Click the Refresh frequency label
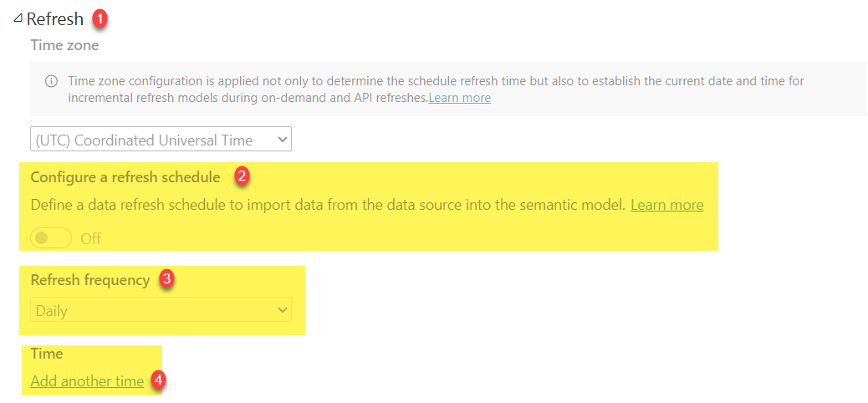Viewport: 868px width, 403px height. [90, 280]
